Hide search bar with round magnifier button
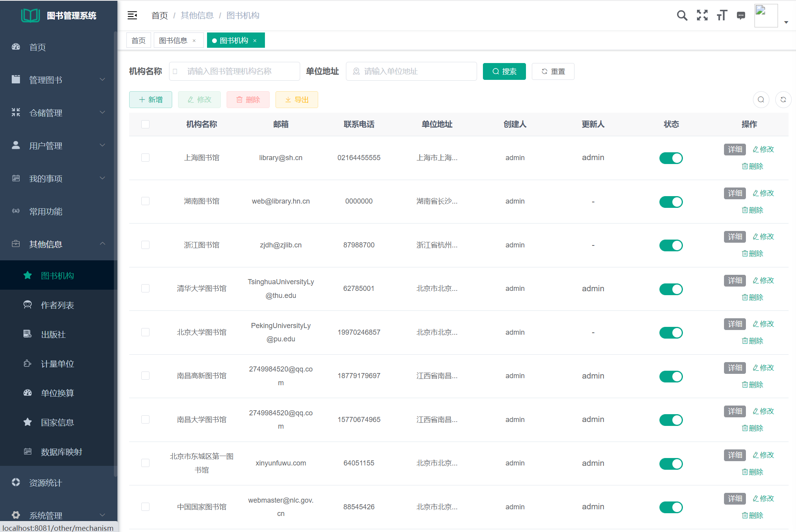 pyautogui.click(x=761, y=99)
